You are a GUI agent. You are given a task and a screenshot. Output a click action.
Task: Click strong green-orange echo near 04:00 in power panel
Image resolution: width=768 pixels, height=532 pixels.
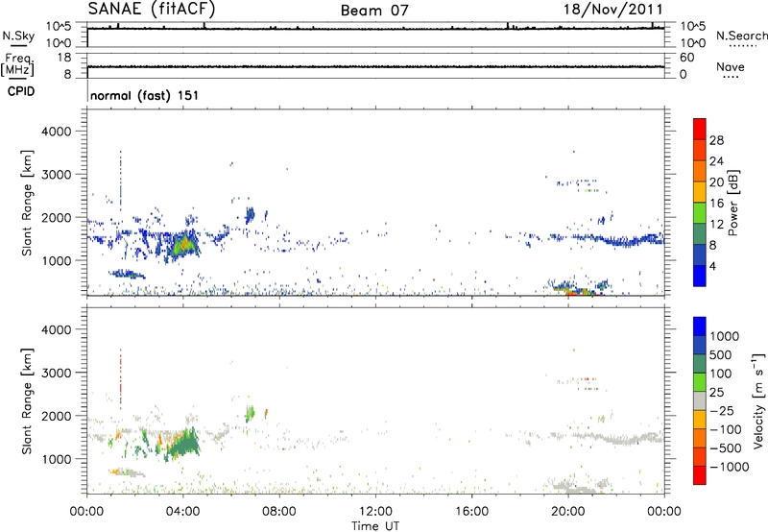coord(182,245)
